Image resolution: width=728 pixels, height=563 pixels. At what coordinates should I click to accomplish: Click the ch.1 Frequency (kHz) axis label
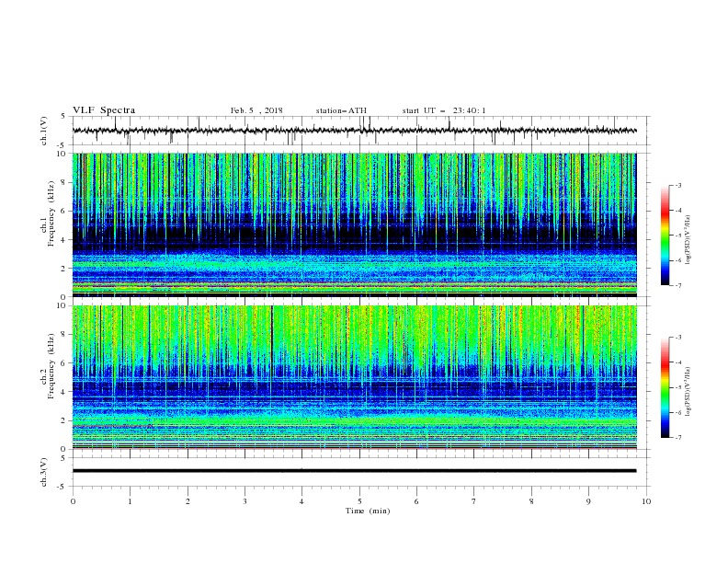click(x=48, y=214)
